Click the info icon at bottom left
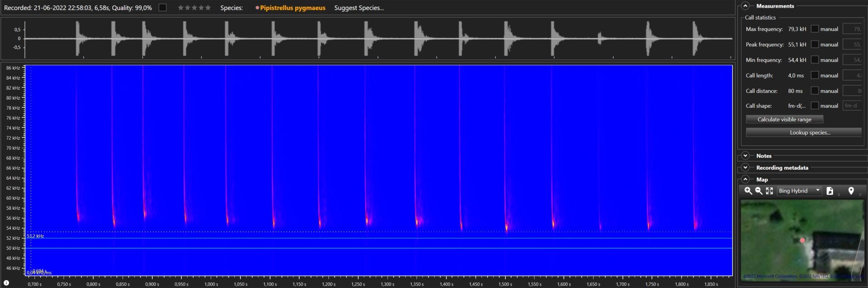The width and height of the screenshot is (868, 288). coord(6,283)
